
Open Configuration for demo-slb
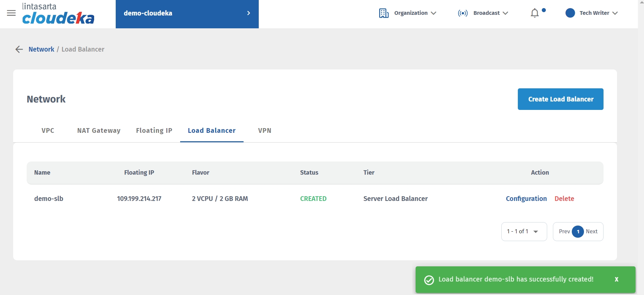(x=526, y=199)
